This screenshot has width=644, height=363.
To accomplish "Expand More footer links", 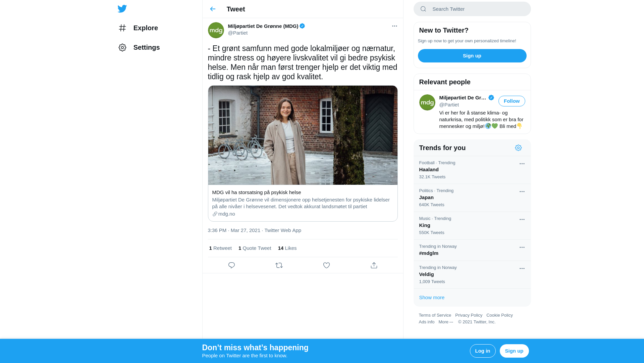I will tap(446, 322).
